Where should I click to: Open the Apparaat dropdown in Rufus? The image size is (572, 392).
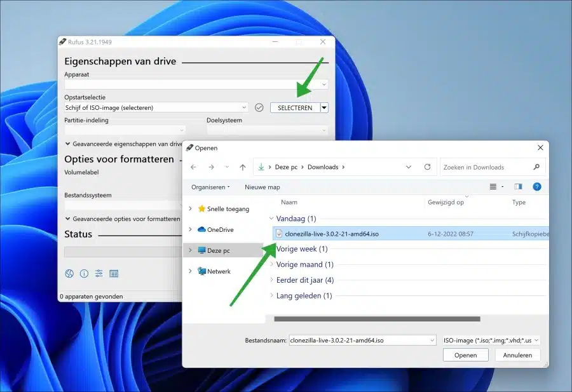pos(324,84)
